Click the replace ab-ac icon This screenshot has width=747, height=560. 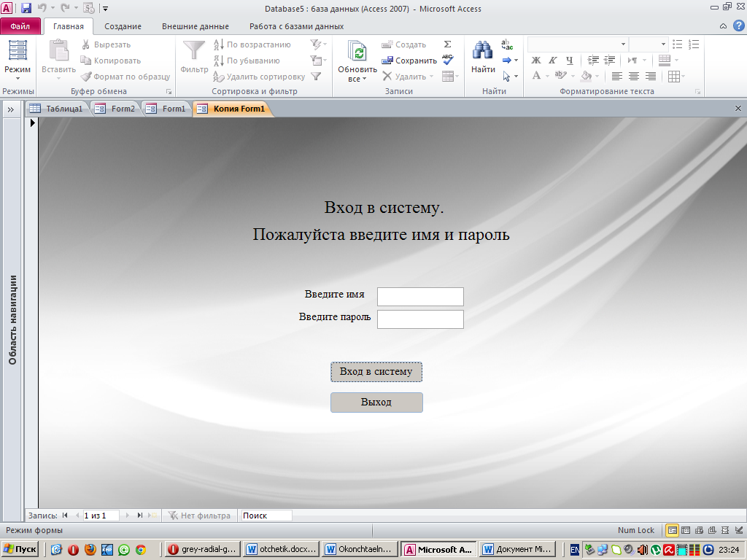tap(507, 44)
